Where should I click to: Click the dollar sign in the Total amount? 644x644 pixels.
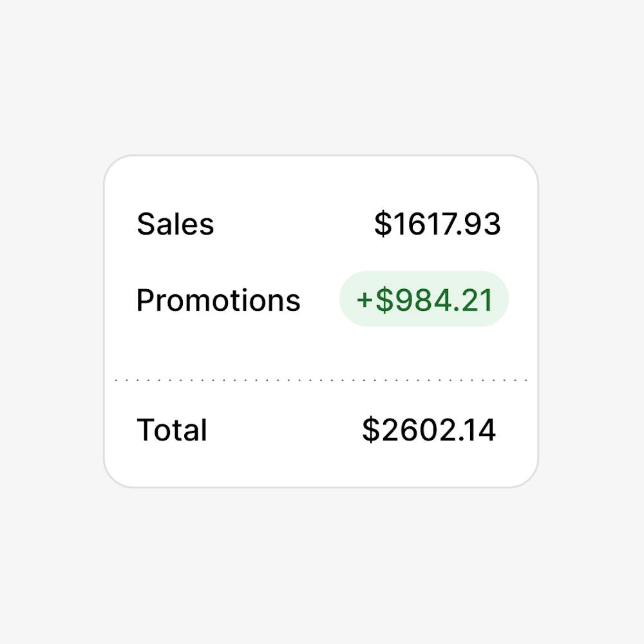coord(370,430)
